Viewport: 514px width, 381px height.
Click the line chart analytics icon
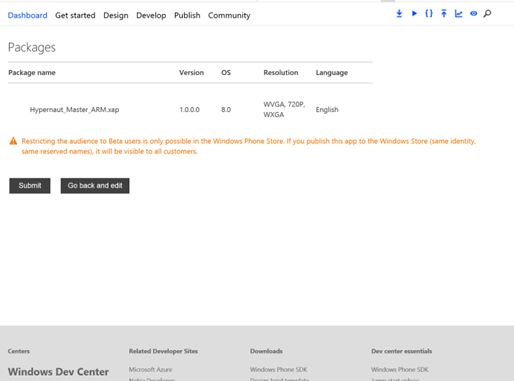(459, 14)
